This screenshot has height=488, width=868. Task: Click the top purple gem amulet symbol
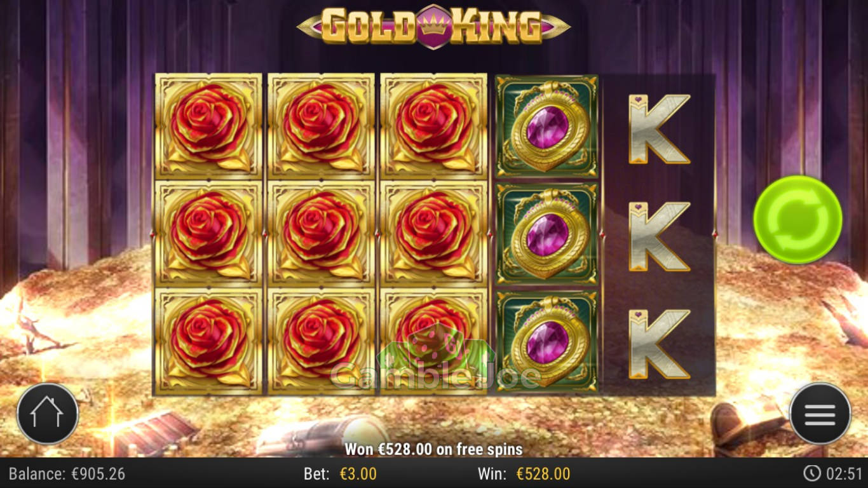[546, 126]
